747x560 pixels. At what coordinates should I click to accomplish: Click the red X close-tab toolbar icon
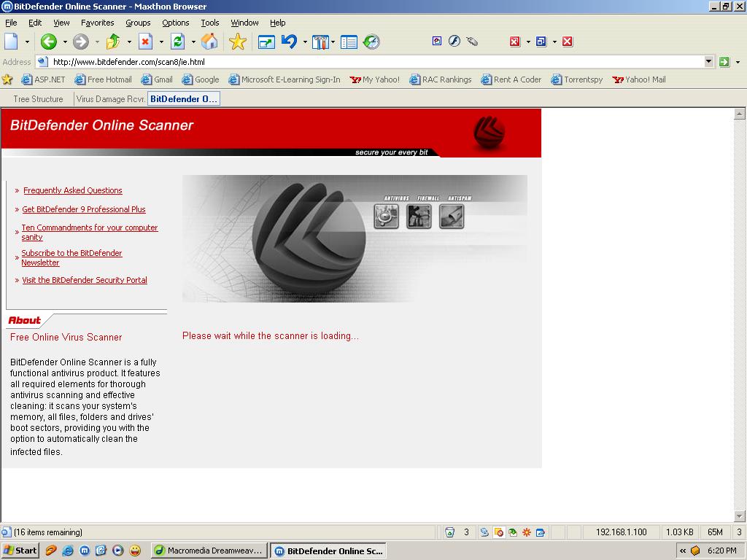click(567, 42)
